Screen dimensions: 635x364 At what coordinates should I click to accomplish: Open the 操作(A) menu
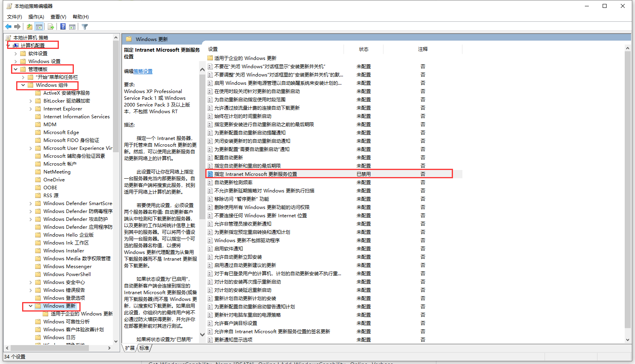pos(36,17)
